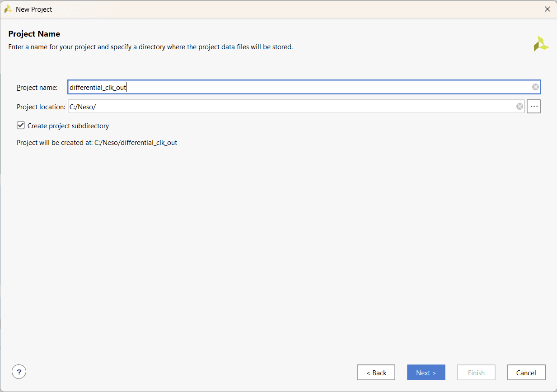Browse for project location with ellipsis button
557x392 pixels.
pyautogui.click(x=534, y=107)
